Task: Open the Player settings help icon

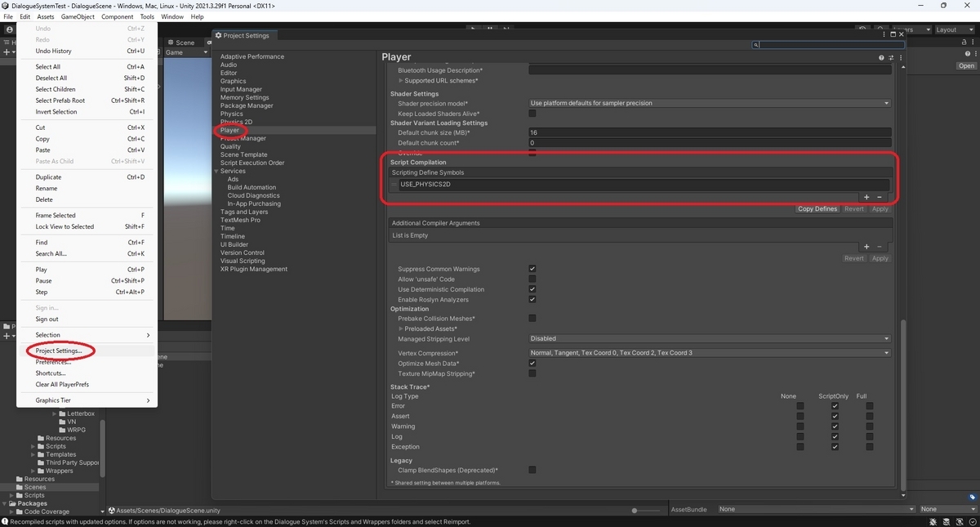Action: (x=881, y=58)
